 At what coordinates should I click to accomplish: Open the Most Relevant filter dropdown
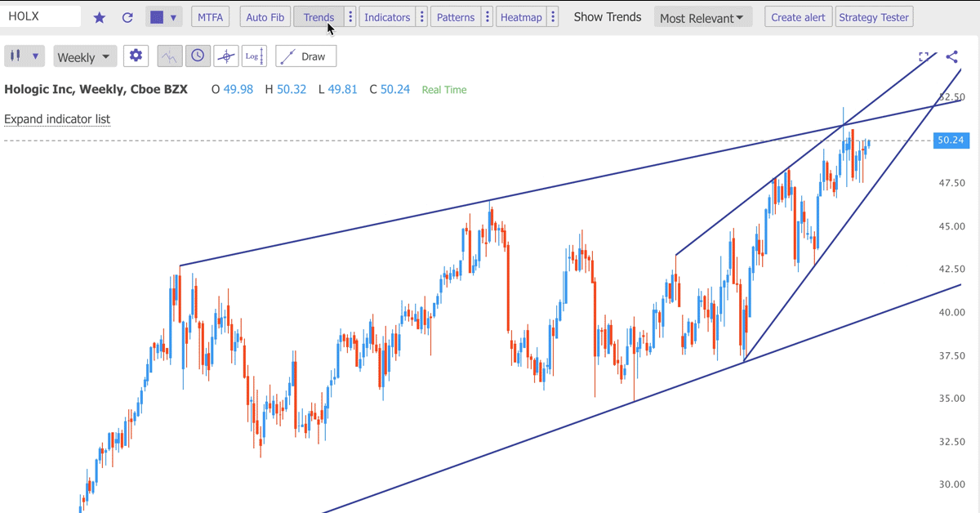pyautogui.click(x=702, y=16)
